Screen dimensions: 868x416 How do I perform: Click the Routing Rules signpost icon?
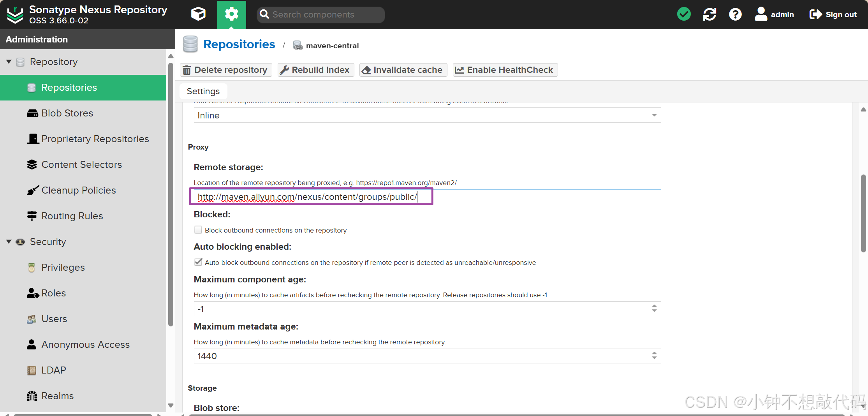pyautogui.click(x=32, y=216)
